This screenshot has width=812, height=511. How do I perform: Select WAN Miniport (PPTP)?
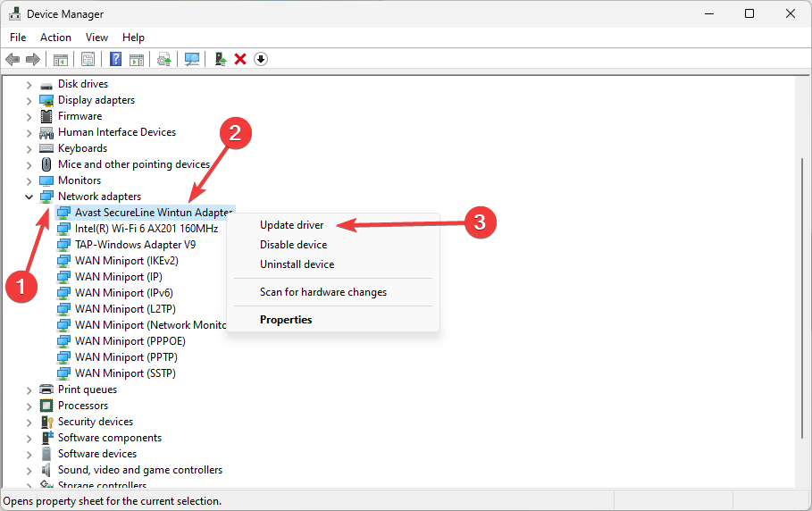126,356
